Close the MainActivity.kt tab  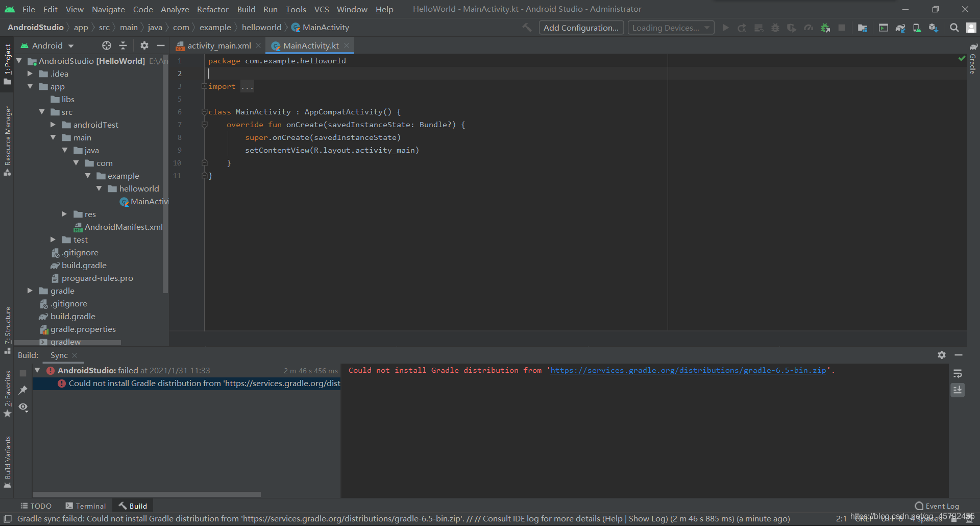(x=347, y=45)
